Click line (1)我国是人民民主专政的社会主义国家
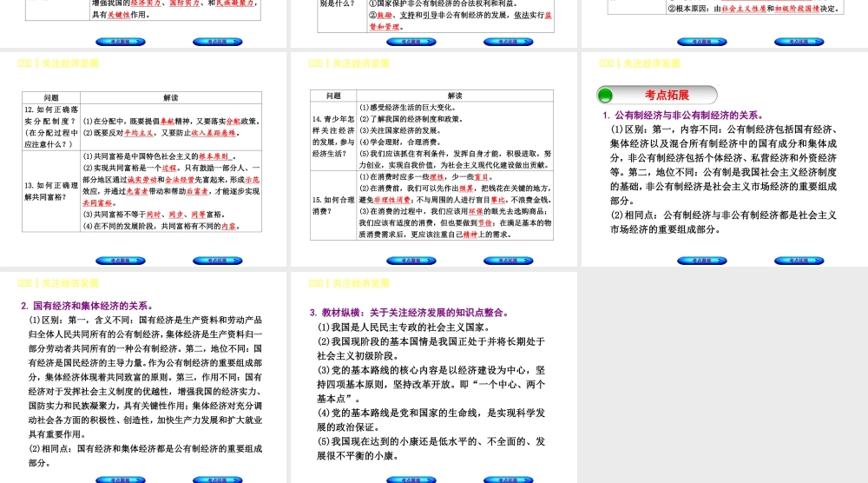Viewport: 868px width, 483px height. tap(404, 328)
